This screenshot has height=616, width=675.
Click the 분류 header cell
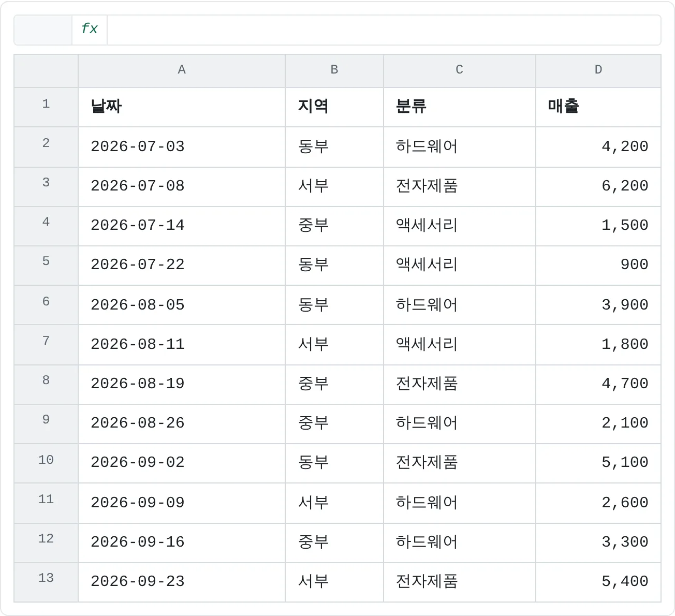(460, 107)
